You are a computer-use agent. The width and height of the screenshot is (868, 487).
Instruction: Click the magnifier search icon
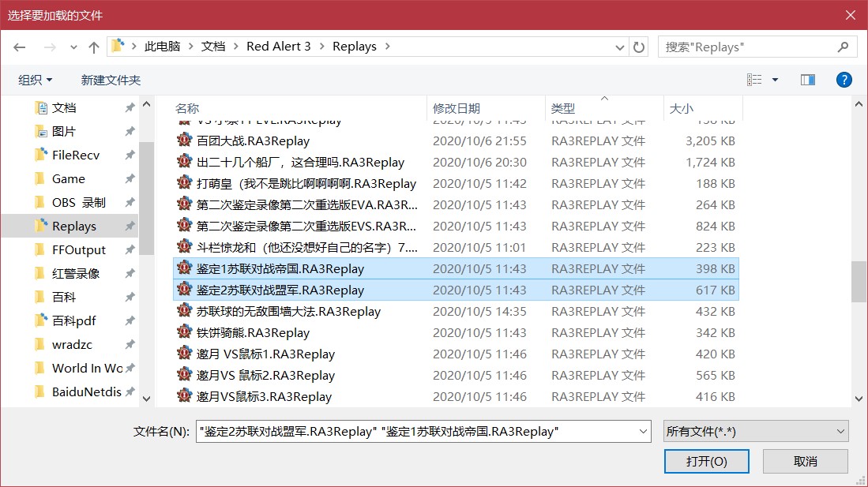(843, 47)
